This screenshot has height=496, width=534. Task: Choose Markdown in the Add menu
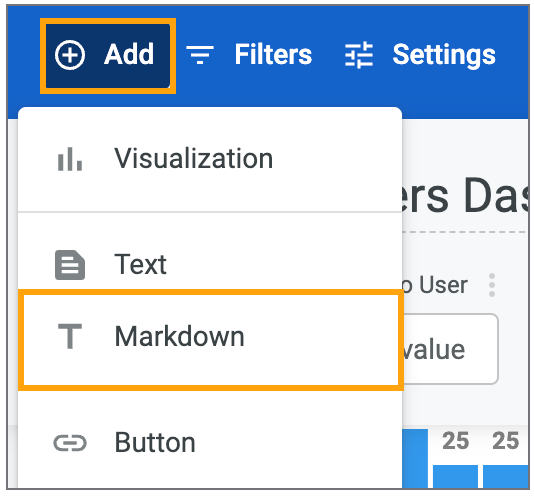(x=211, y=340)
